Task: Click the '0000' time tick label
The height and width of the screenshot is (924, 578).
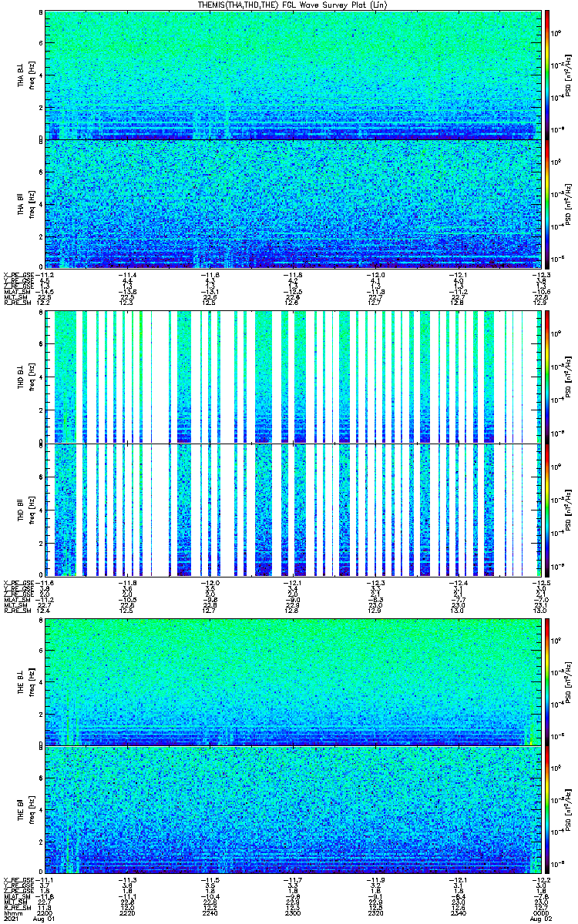Action: point(540,912)
